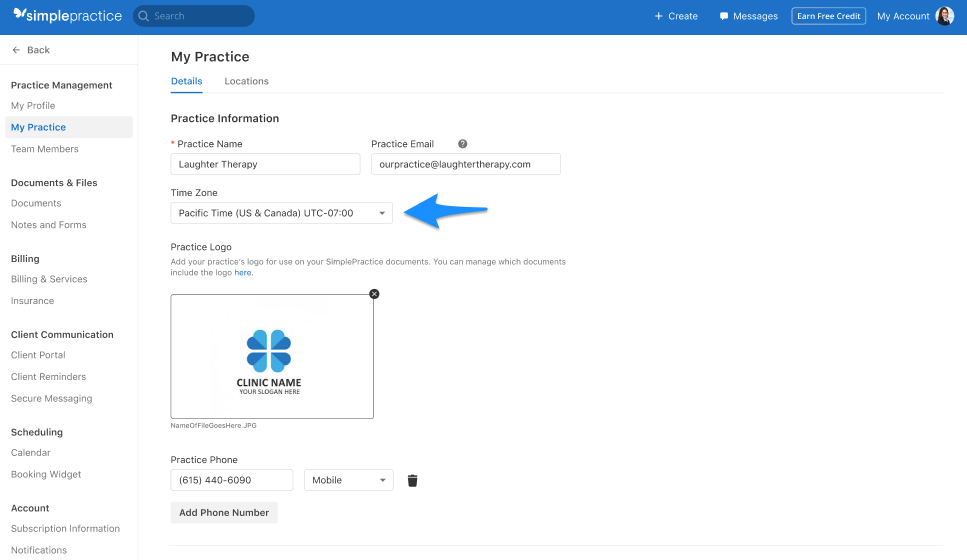The height and width of the screenshot is (560, 967).
Task: Click the Practice Email input field
Action: coord(466,164)
